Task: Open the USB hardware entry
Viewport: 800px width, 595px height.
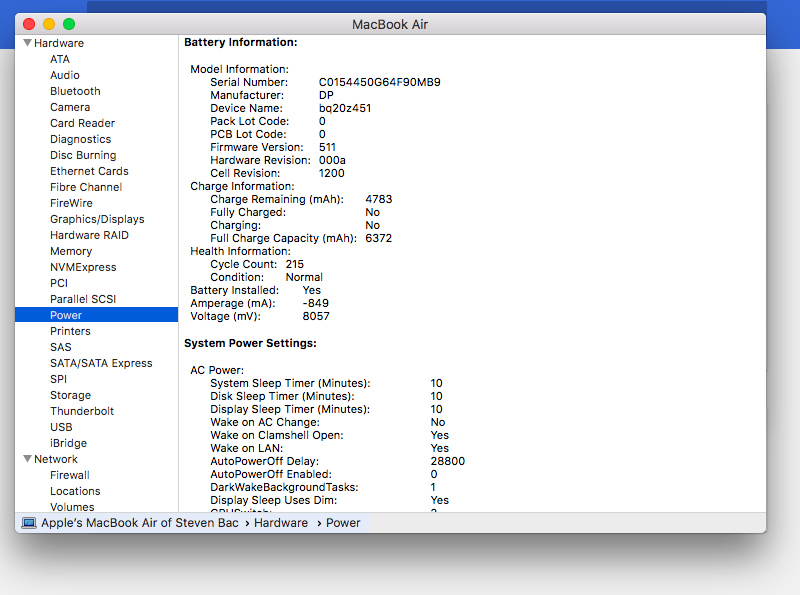Action: click(x=61, y=427)
